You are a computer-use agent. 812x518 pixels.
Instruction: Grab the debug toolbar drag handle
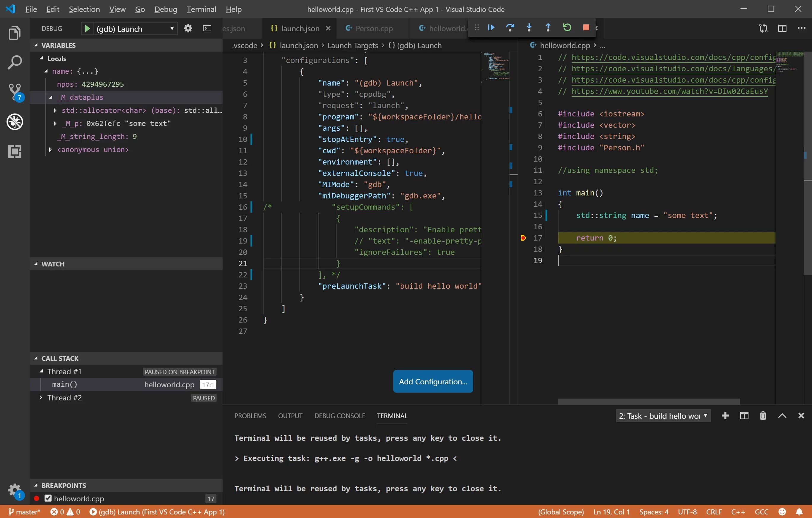pos(476,28)
